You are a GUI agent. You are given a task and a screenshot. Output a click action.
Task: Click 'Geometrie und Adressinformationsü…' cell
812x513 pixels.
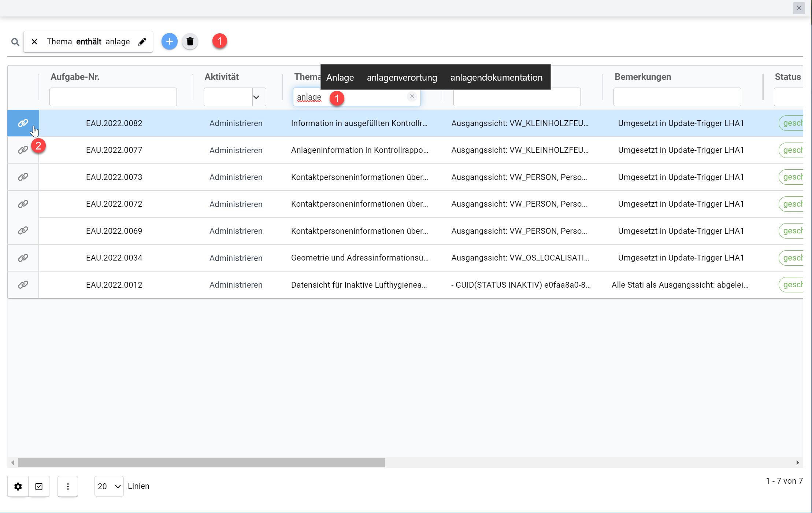[360, 258]
